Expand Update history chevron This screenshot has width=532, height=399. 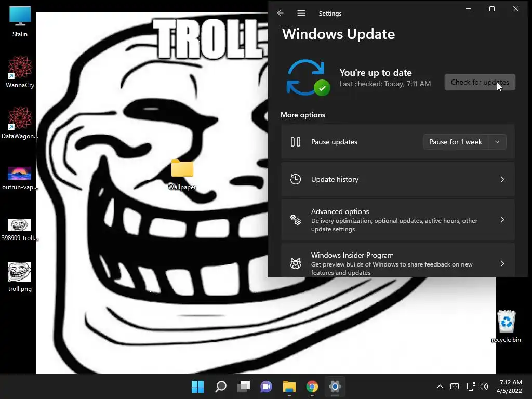[502, 179]
